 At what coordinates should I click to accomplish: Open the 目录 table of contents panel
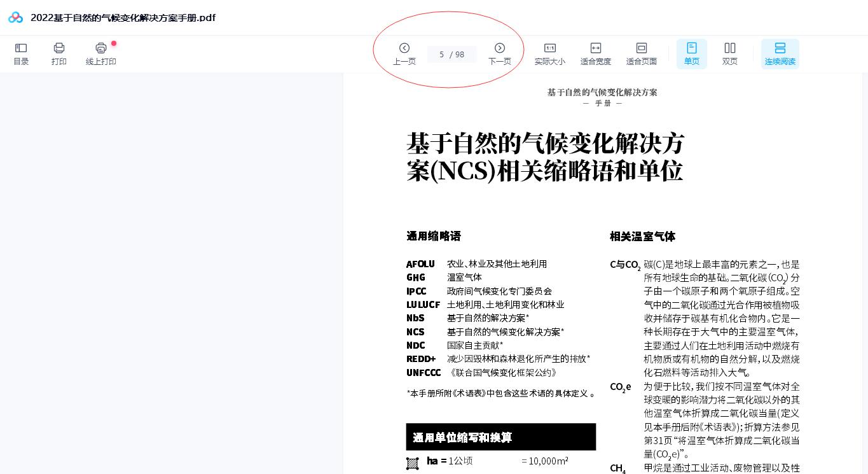tap(21, 53)
